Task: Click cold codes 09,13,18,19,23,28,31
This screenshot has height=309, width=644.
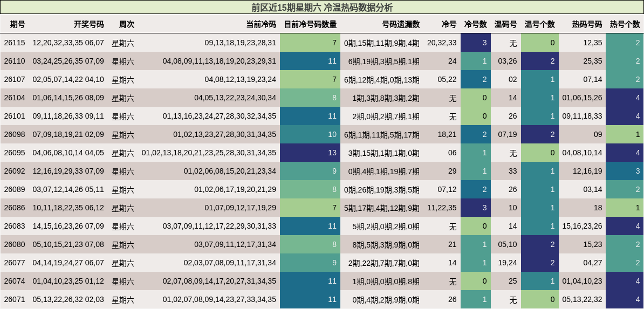Action: [240, 43]
